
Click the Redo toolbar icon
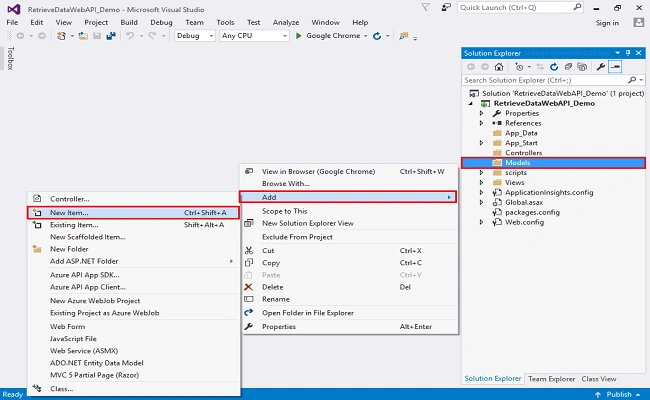tap(153, 36)
